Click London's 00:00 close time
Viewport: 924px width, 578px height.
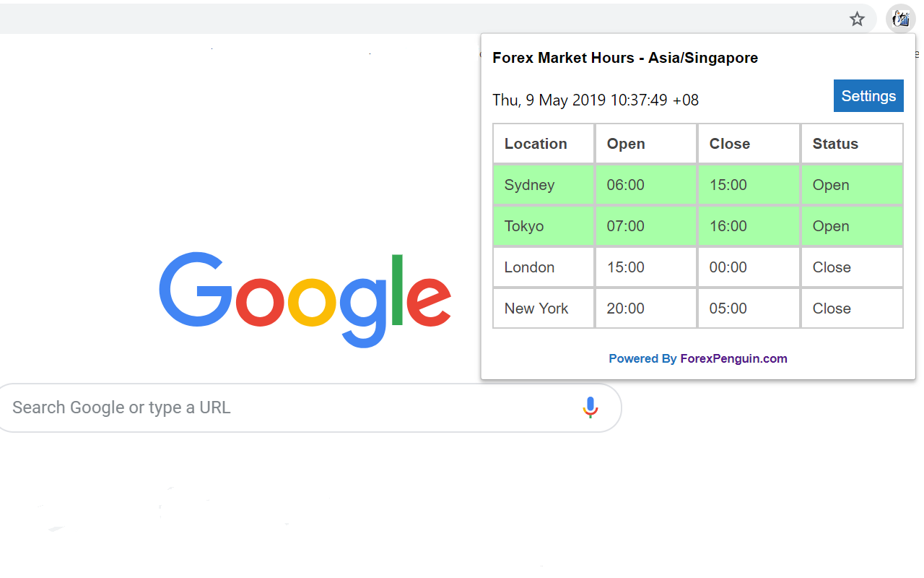tap(749, 267)
